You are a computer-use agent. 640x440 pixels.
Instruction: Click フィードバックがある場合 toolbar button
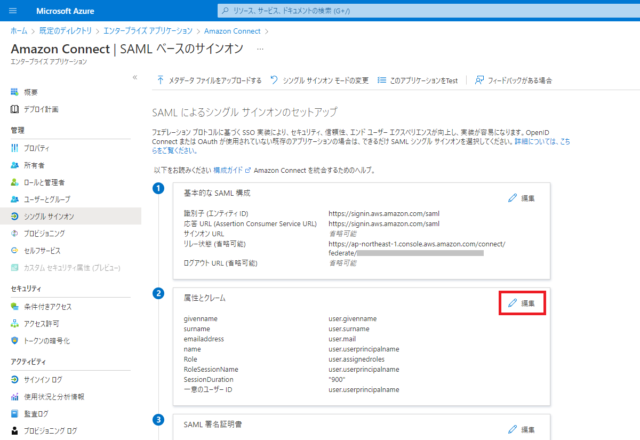pyautogui.click(x=513, y=80)
